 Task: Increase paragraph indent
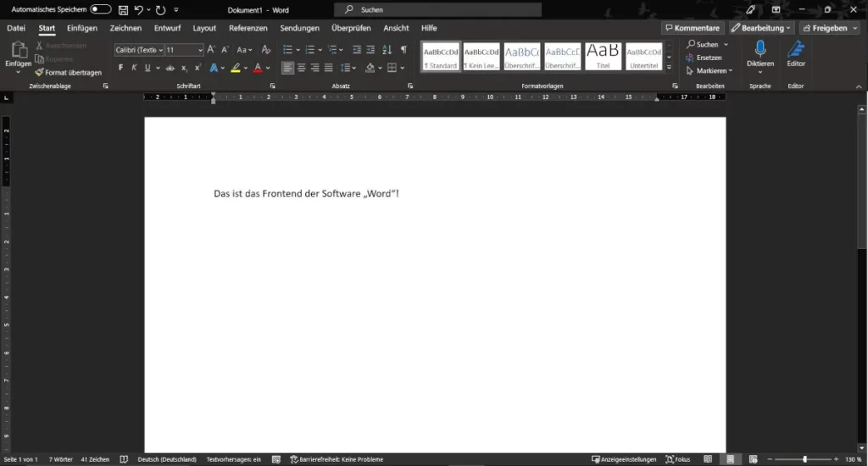click(370, 50)
